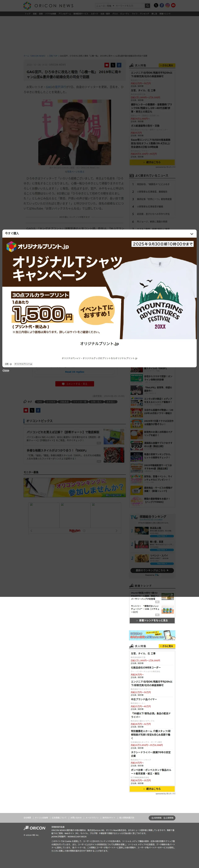
Task: Click the ORICON footer logo
Action: click(x=34, y=828)
